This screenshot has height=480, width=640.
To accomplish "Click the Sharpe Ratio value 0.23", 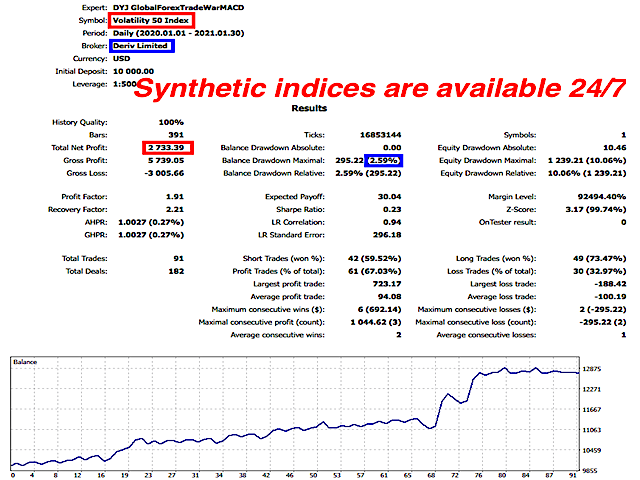I will point(392,209).
